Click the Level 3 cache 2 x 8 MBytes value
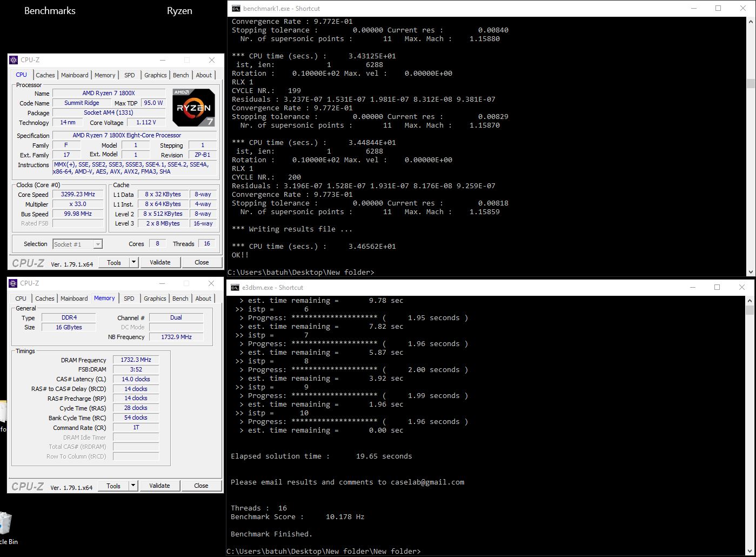The image size is (756, 557). (163, 224)
